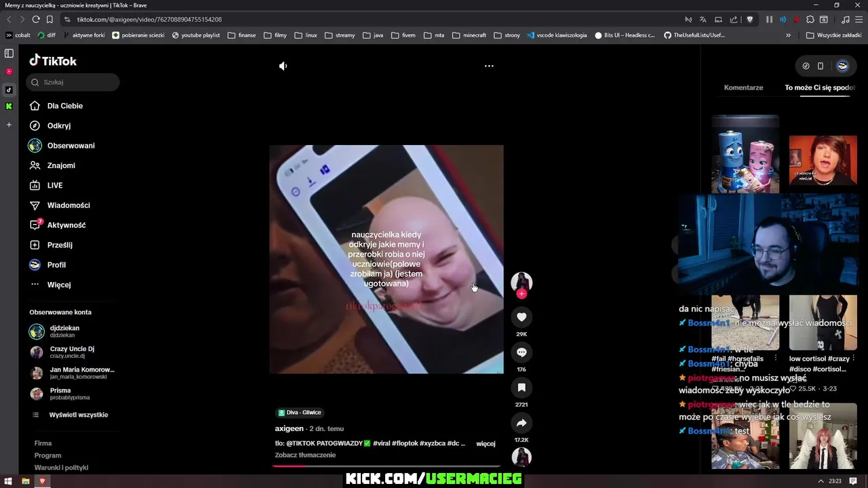Image resolution: width=868 pixels, height=488 pixels.
Task: Open the Odkryj page
Action: tap(59, 125)
